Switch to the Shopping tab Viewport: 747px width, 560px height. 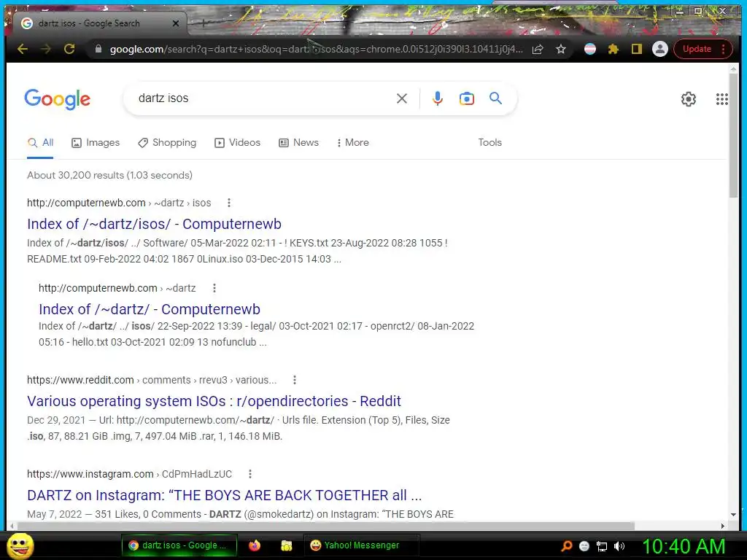pos(167,142)
